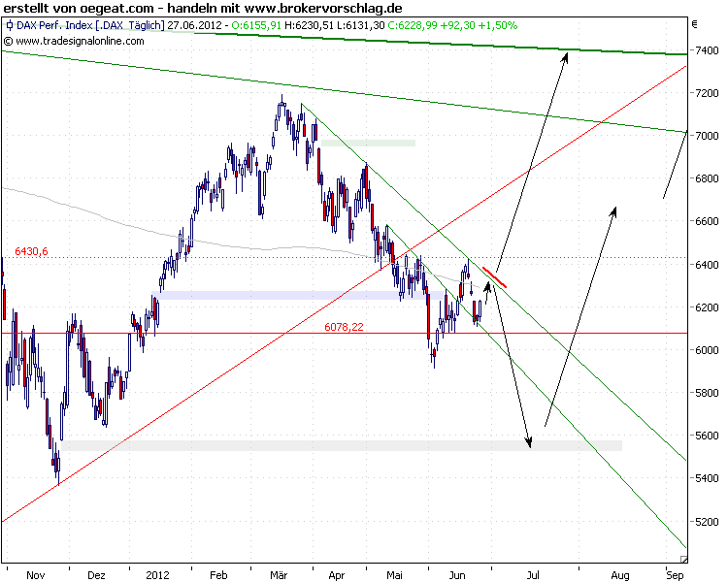The height and width of the screenshot is (582, 728).
Task: Click the 6200 price axis label
Action: [707, 307]
